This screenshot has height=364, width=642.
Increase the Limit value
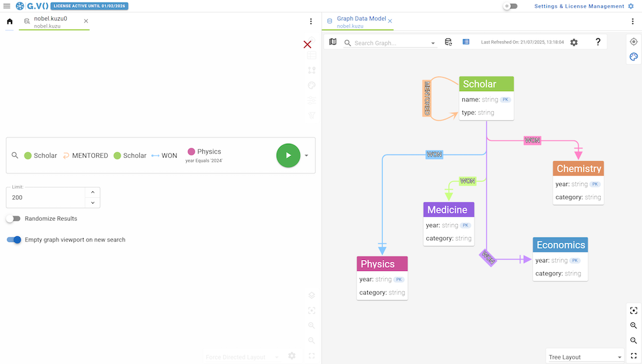(93, 192)
